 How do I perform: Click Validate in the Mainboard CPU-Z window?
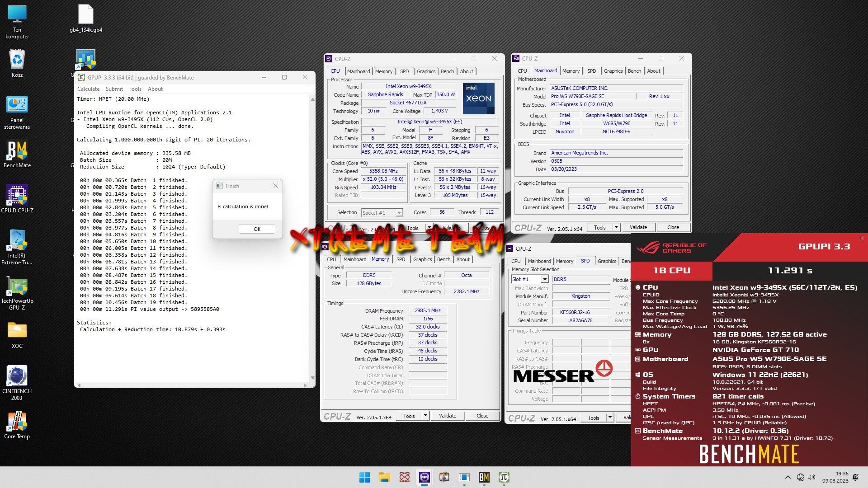638,227
